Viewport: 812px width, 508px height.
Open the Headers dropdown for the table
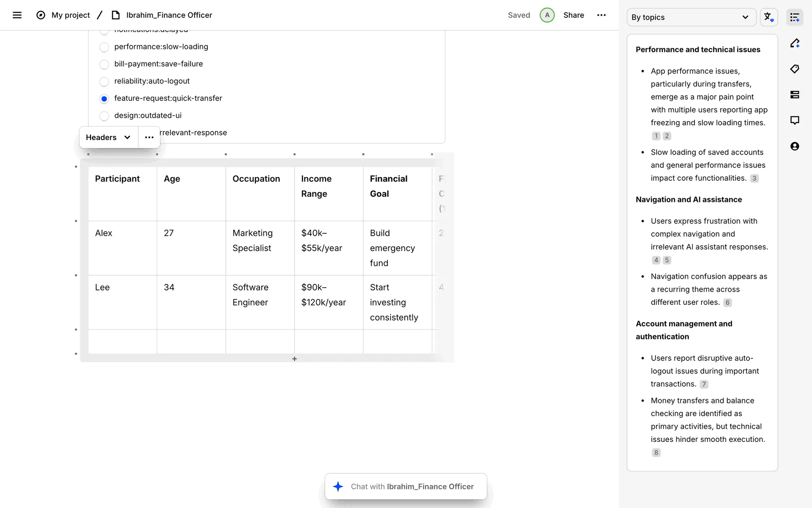108,138
